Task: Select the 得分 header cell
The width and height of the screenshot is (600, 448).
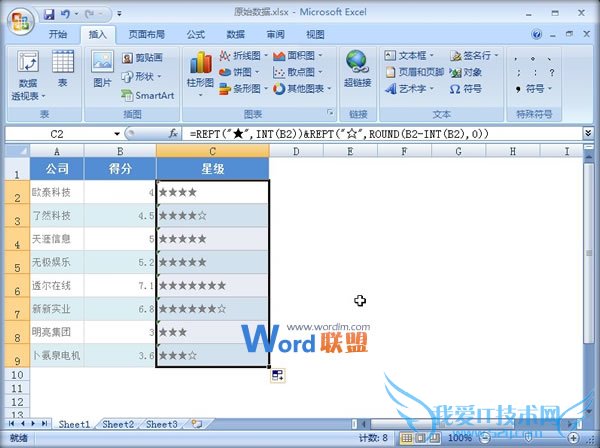Action: point(120,169)
